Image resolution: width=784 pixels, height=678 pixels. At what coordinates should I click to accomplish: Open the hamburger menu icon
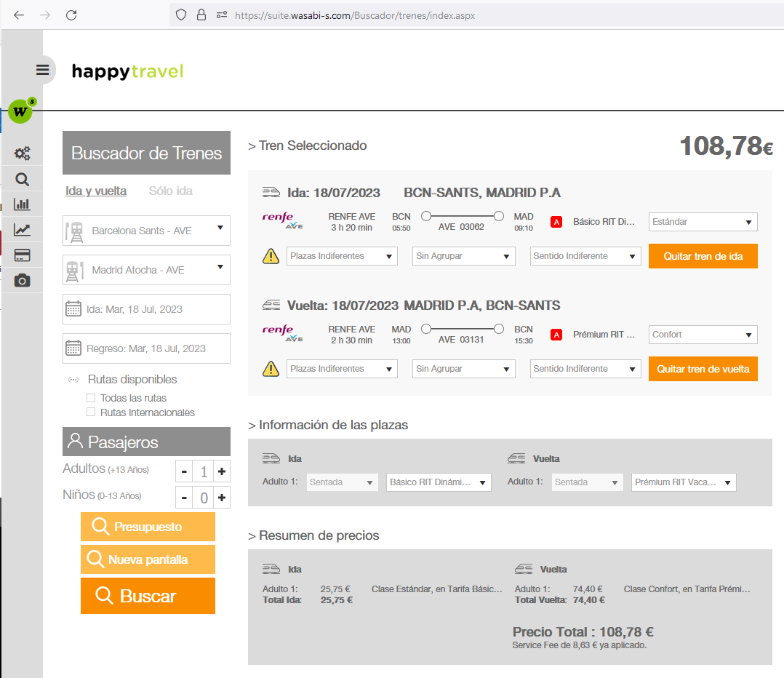42,70
